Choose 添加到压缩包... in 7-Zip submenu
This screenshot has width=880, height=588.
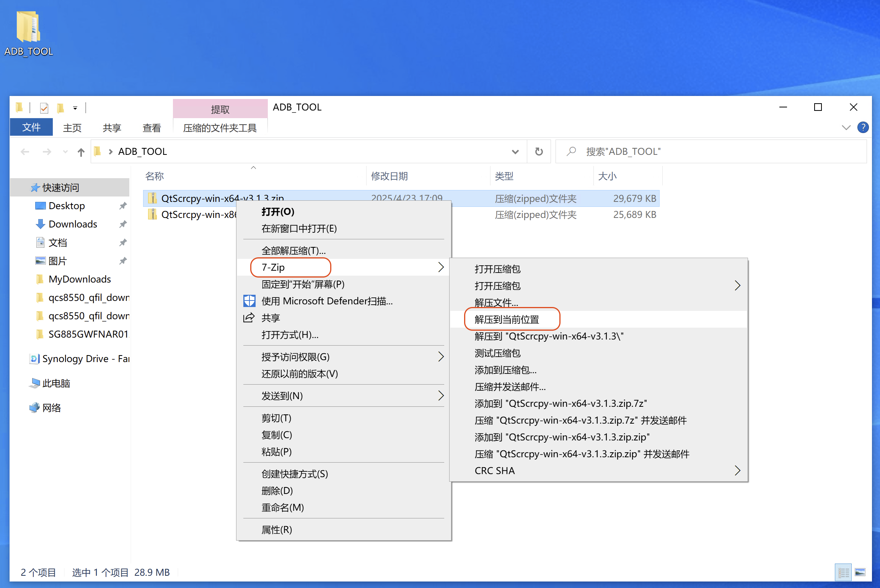(x=599, y=370)
